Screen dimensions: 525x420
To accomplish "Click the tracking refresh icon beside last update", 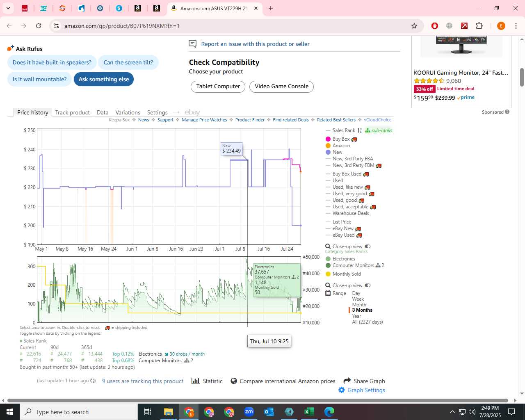I will (x=93, y=381).
